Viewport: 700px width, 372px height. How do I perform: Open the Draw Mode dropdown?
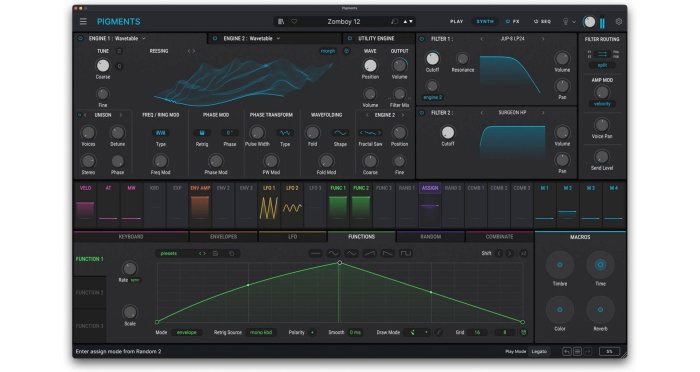click(x=417, y=332)
